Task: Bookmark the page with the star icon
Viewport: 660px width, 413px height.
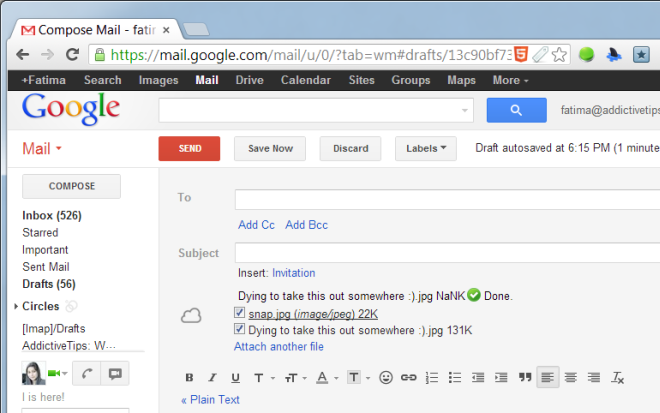Action: pyautogui.click(x=559, y=55)
